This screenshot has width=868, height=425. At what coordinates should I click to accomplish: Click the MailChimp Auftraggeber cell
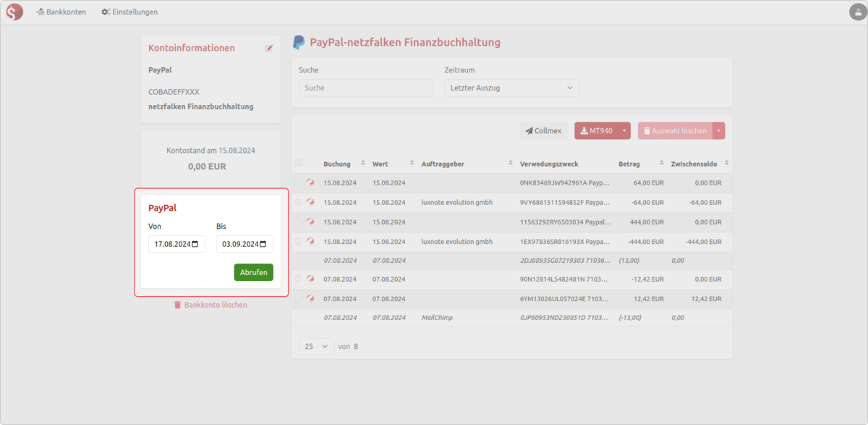coord(437,317)
